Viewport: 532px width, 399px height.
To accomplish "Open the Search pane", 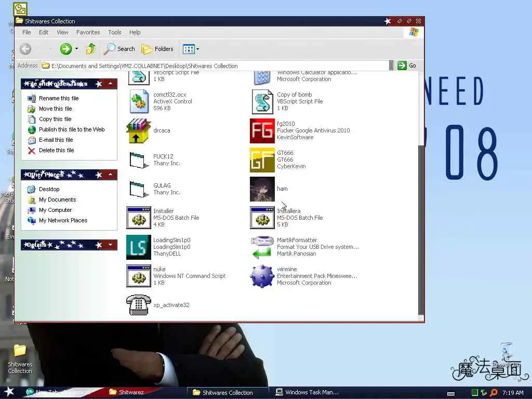I will pyautogui.click(x=119, y=49).
